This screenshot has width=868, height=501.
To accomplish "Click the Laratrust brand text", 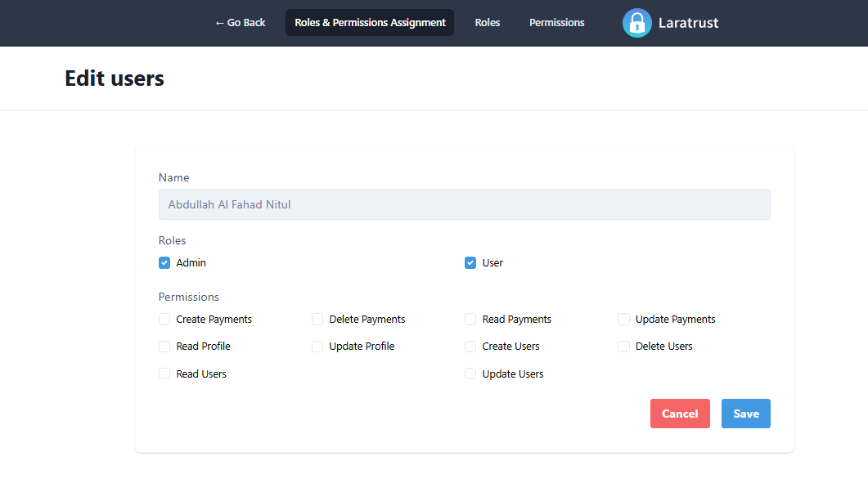I will click(x=688, y=23).
